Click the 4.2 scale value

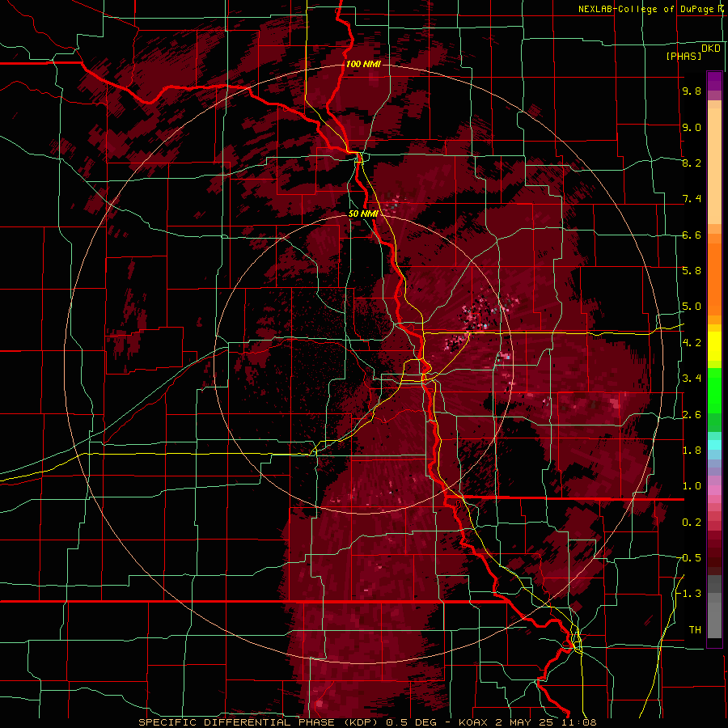(x=692, y=343)
